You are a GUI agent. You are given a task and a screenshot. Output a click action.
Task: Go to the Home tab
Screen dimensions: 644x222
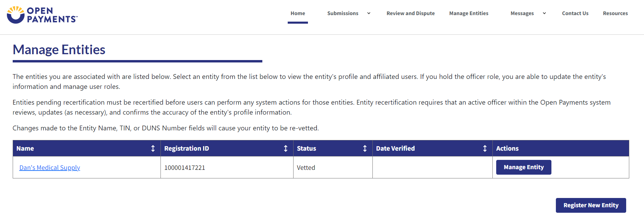coord(298,13)
